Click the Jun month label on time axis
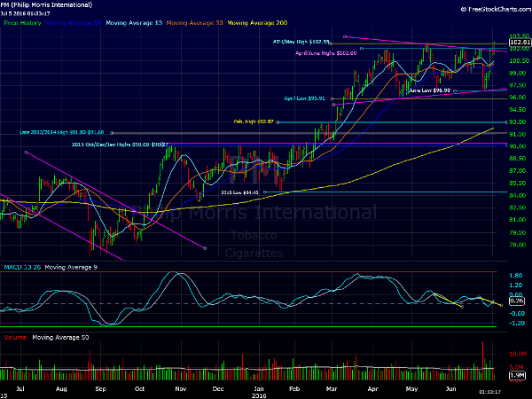The height and width of the screenshot is (399, 532). [x=451, y=389]
